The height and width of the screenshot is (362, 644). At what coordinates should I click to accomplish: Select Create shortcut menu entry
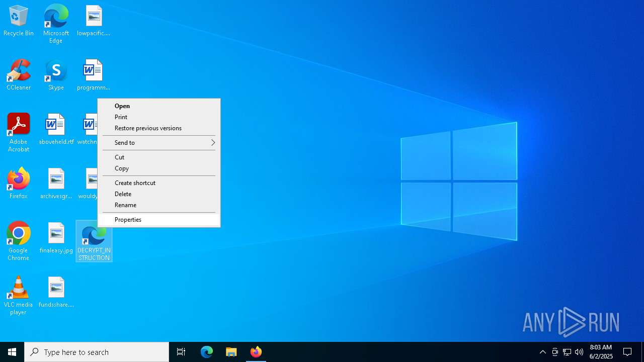click(x=158, y=183)
